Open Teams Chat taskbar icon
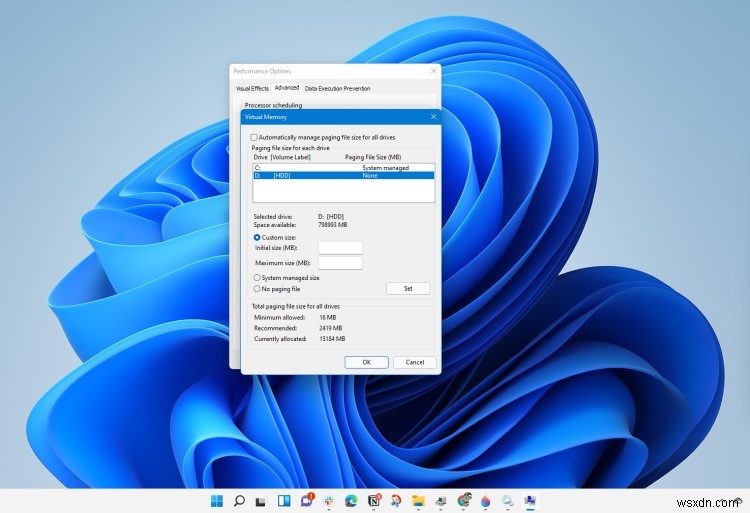Image resolution: width=750 pixels, height=513 pixels. tap(307, 501)
